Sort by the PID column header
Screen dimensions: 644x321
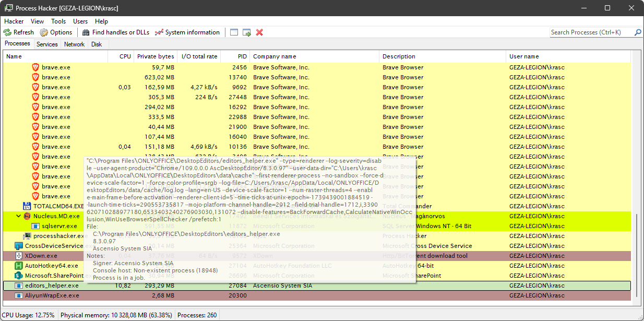point(235,56)
